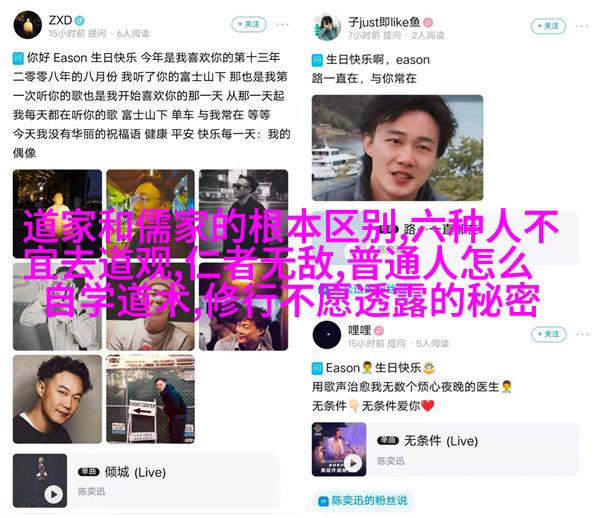Viewport: 600px width, 518px height.
Task: Click ZXD verified badge icon
Action: point(79,20)
